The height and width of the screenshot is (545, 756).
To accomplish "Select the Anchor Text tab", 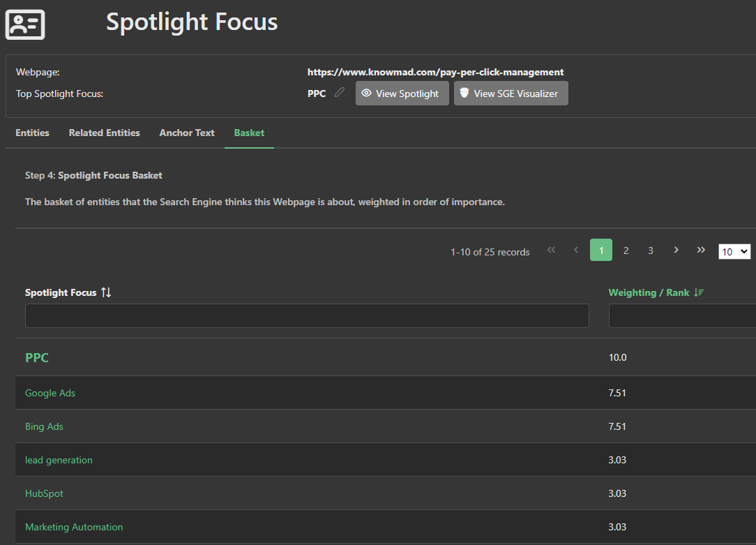I will click(x=187, y=133).
